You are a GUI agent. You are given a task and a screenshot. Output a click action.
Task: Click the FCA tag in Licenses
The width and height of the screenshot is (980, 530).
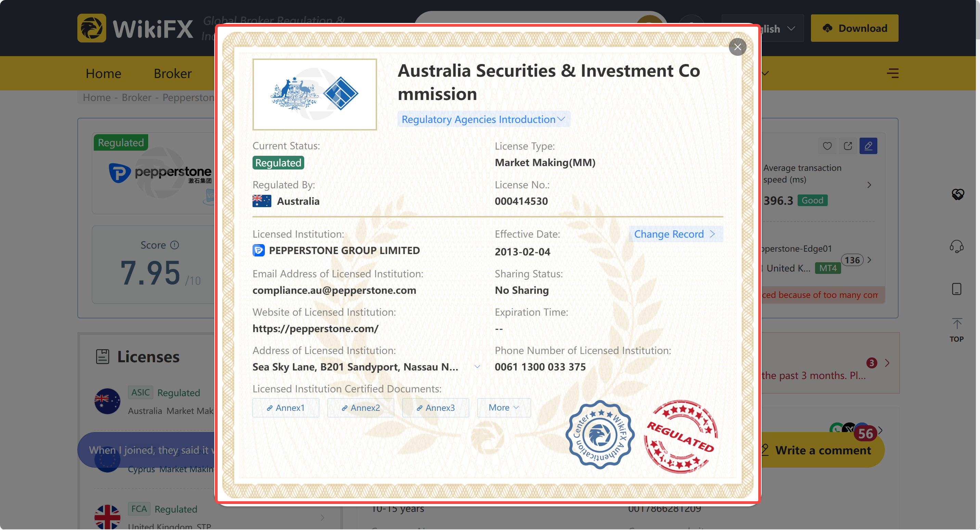pos(139,509)
